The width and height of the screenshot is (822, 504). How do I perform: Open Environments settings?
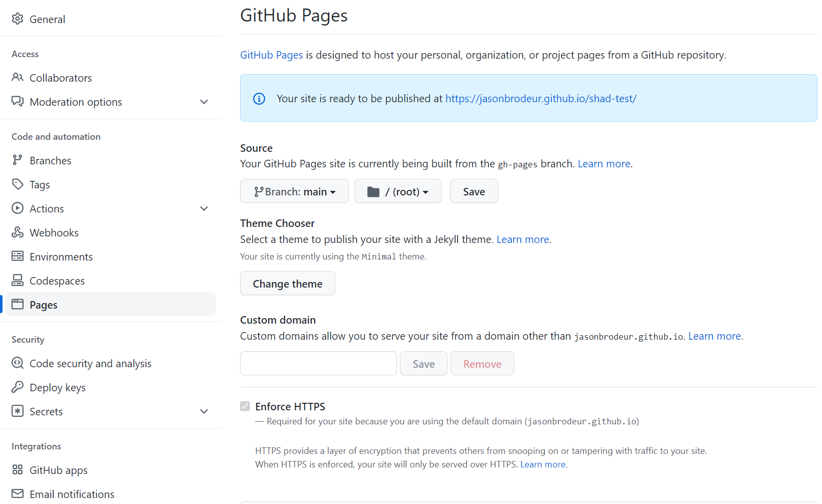click(x=111, y=257)
